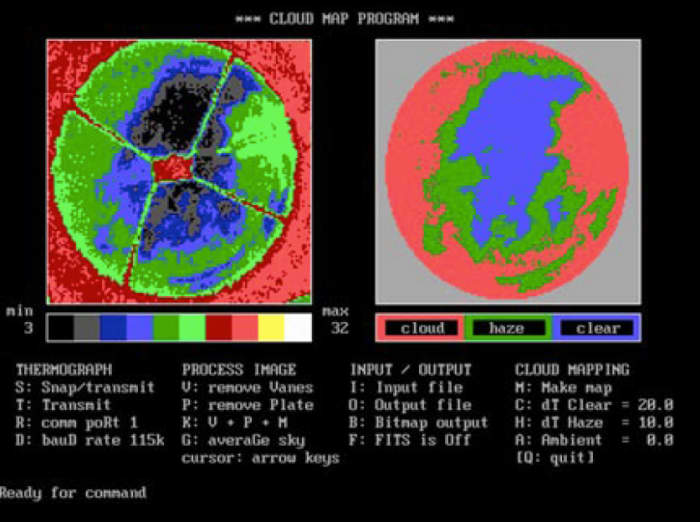Click '[Q: quit]' to exit
This screenshot has height=522, width=700.
pyautogui.click(x=555, y=458)
